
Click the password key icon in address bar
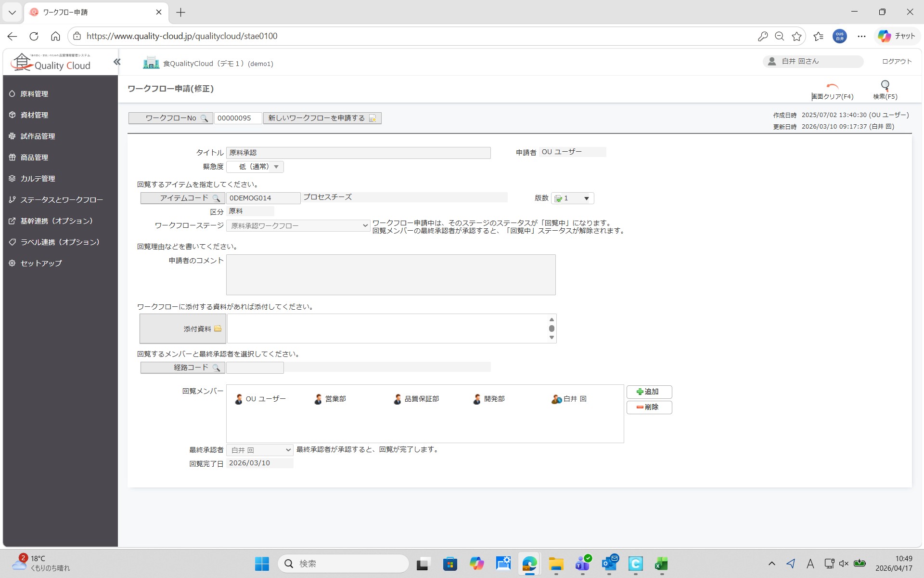pyautogui.click(x=762, y=36)
